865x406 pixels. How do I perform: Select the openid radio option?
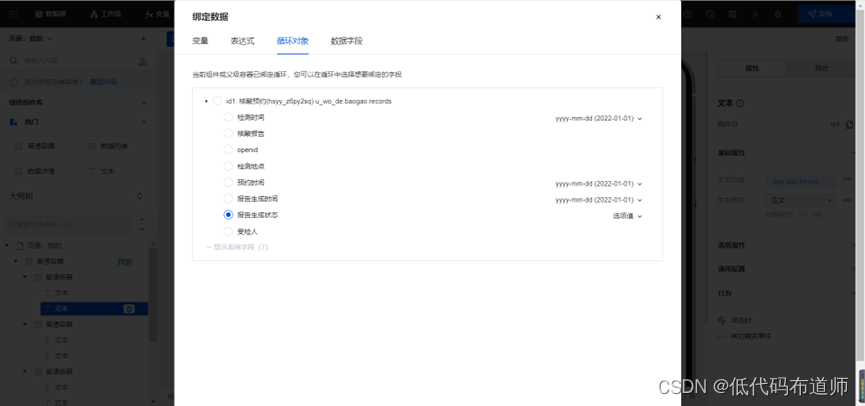(x=228, y=150)
